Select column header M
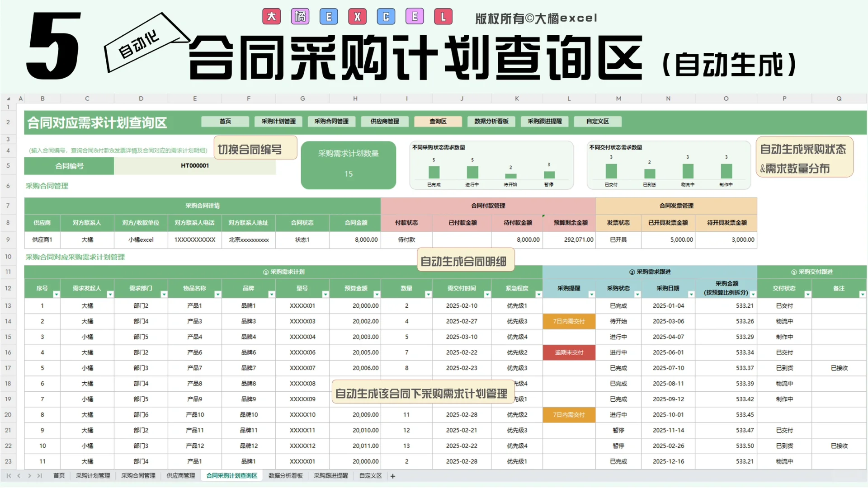The width and height of the screenshot is (868, 488). pos(618,99)
